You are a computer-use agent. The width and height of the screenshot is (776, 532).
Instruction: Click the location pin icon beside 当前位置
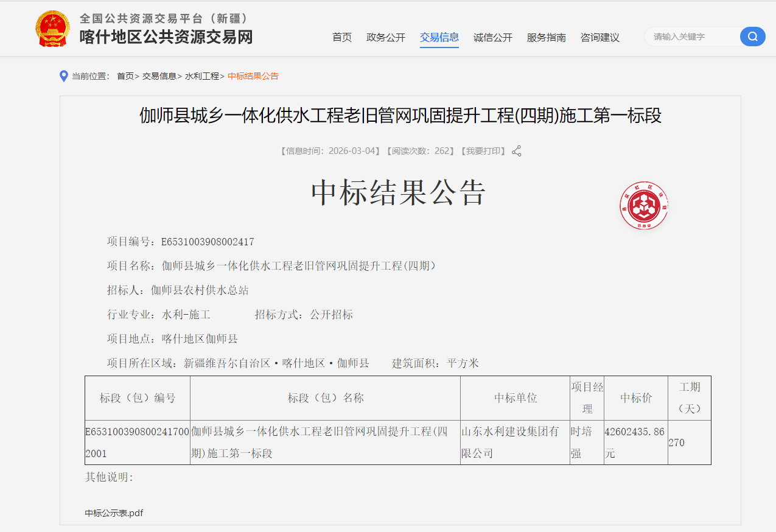(64, 76)
